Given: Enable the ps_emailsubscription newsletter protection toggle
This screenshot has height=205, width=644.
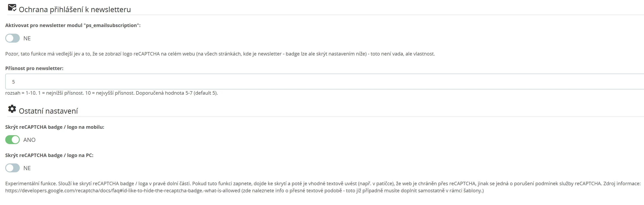Looking at the screenshot, I should click(13, 38).
